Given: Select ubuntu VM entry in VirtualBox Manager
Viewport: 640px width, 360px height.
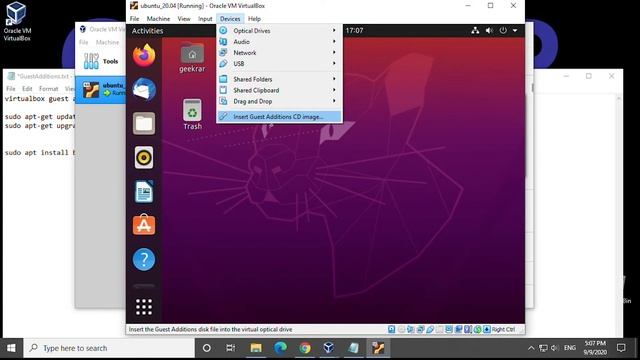Looking at the screenshot, I should pyautogui.click(x=101, y=90).
